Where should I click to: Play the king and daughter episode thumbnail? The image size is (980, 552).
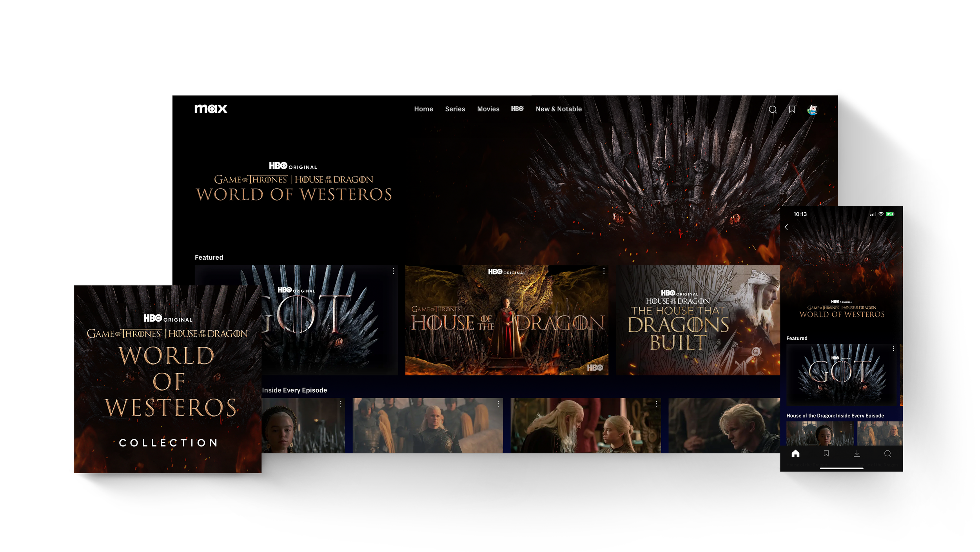tap(586, 426)
